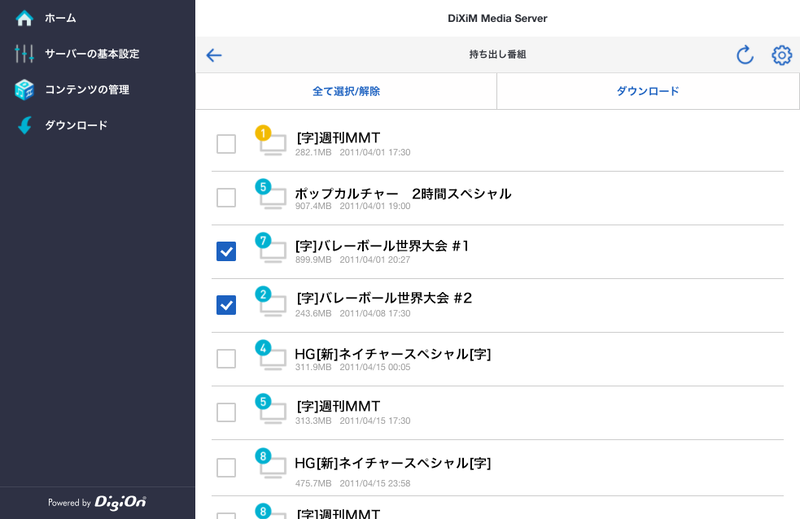Uncheck バレーボール世界大会 #1 checkbox

[x=226, y=251]
